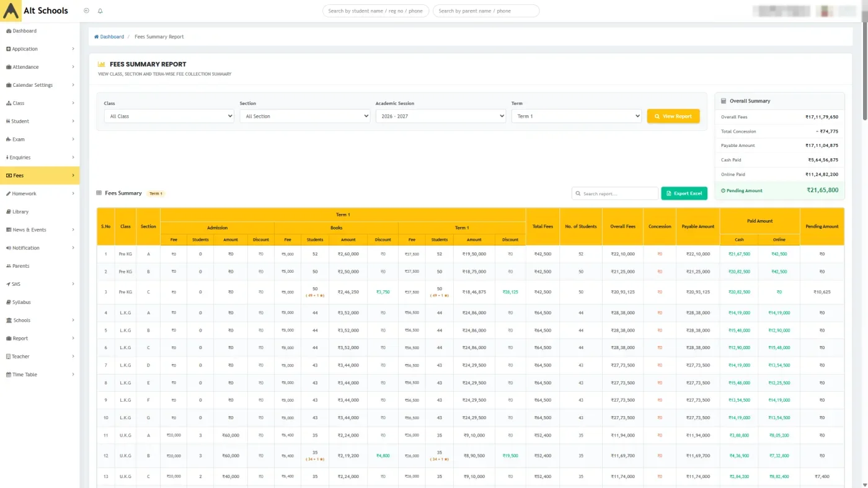Click the Pending Amount column header
This screenshot has height=488, width=868.
coord(821,226)
